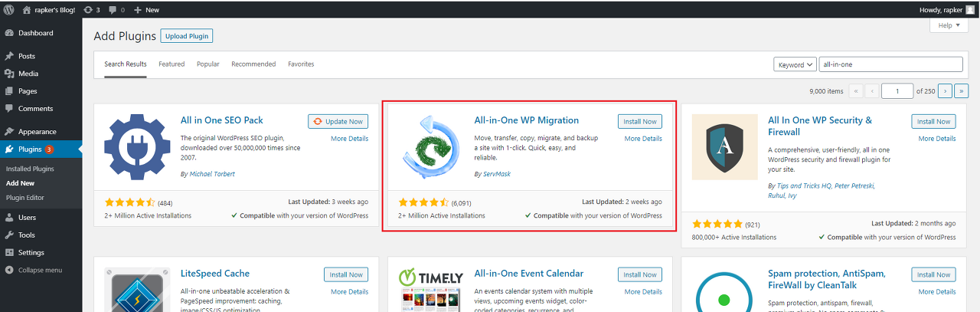
Task: Open Plugin Editor submenu link
Action: click(26, 197)
